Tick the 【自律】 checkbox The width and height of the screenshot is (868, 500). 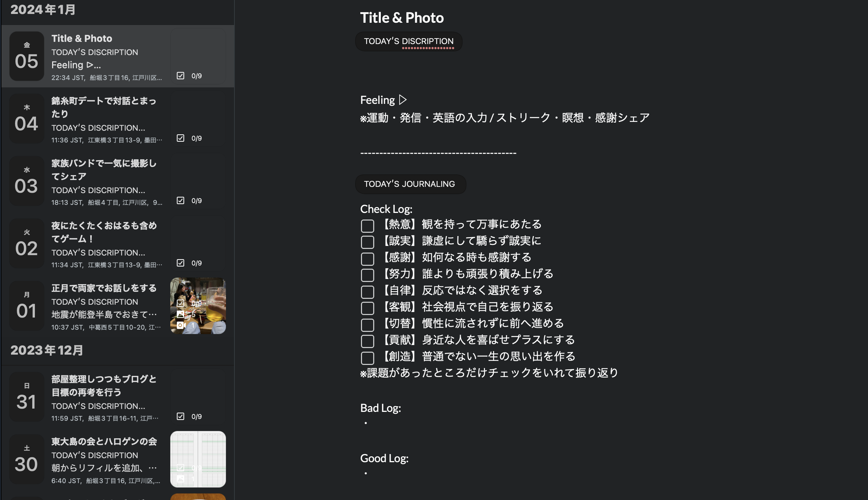click(367, 291)
